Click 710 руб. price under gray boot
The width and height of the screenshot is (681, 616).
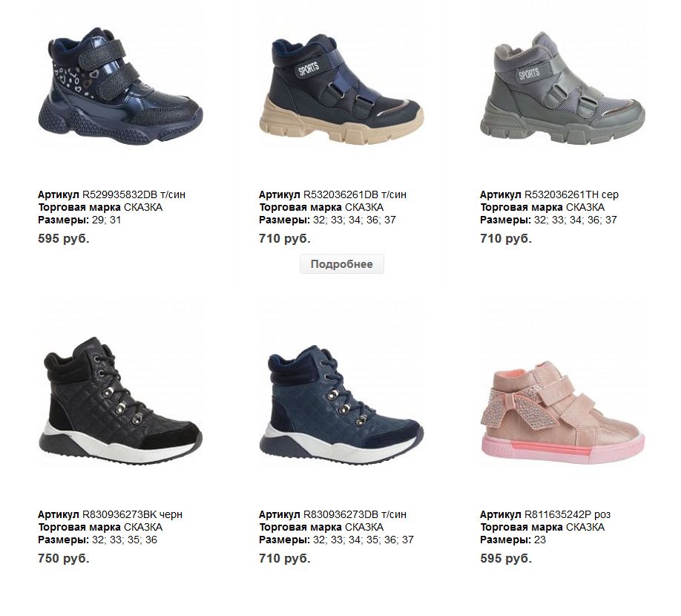tap(506, 238)
